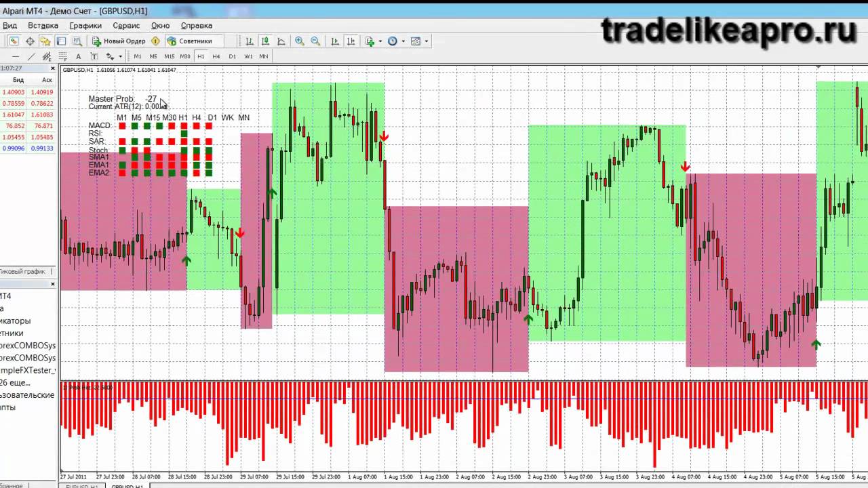
Task: Select the SimpleFXTester navigator item
Action: [x=28, y=370]
